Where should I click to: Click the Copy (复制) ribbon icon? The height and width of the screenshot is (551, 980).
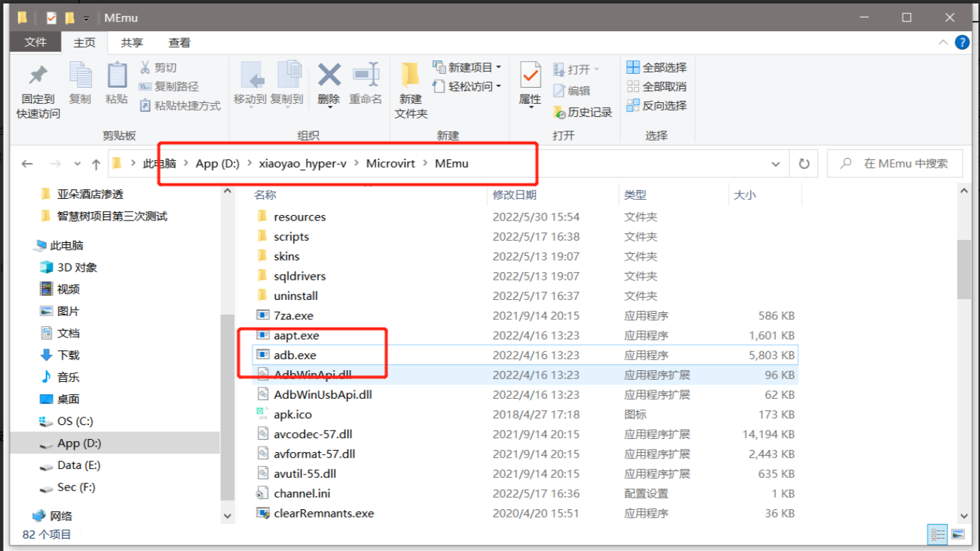click(80, 75)
